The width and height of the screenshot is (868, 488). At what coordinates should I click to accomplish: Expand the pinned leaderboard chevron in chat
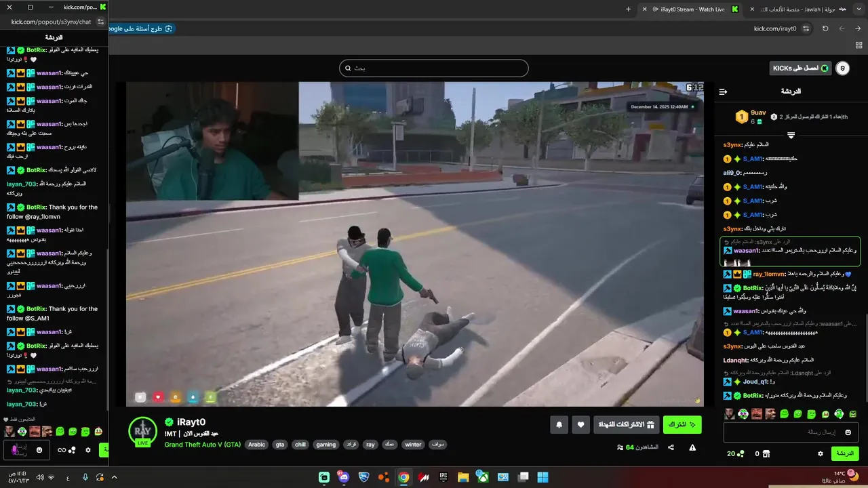pyautogui.click(x=791, y=135)
